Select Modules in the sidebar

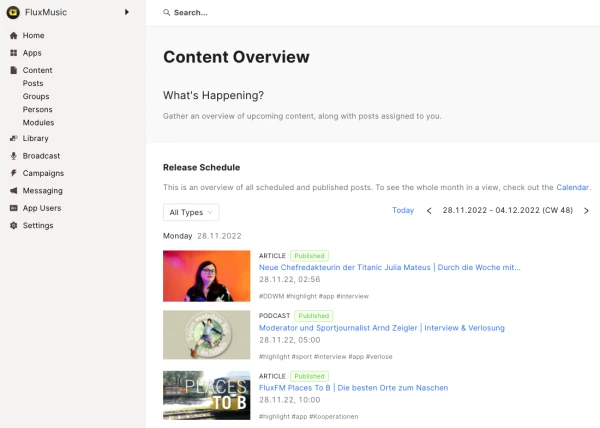click(x=39, y=122)
